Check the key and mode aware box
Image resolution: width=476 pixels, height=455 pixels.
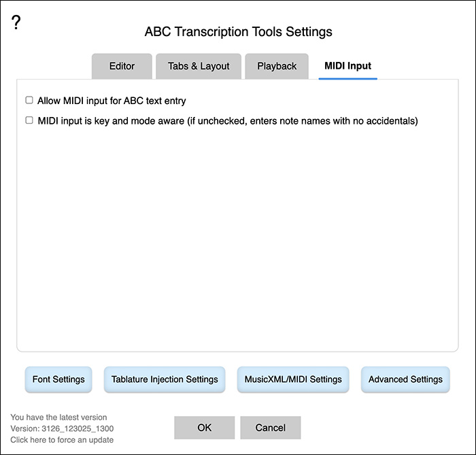tap(29, 120)
